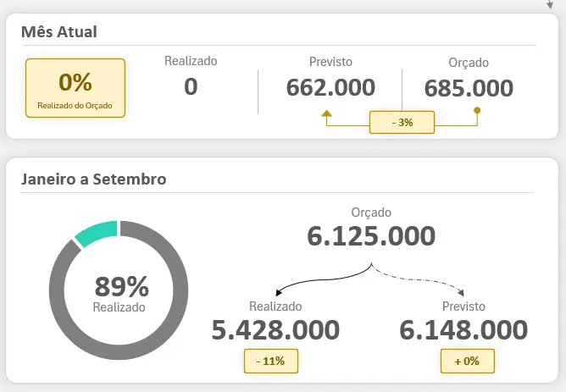Click the +0% variance badge
Viewport: 566px width, 392px height.
pyautogui.click(x=466, y=361)
